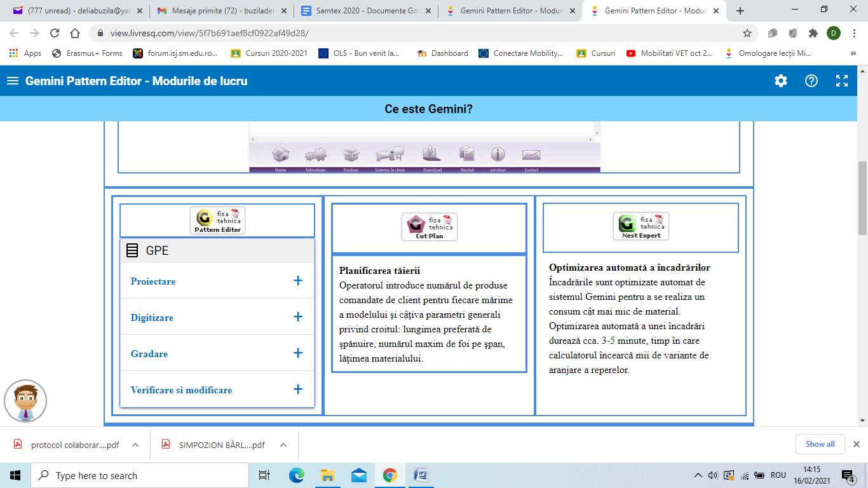Show hidden system tray icons
The height and width of the screenshot is (488, 868).
[x=698, y=475]
